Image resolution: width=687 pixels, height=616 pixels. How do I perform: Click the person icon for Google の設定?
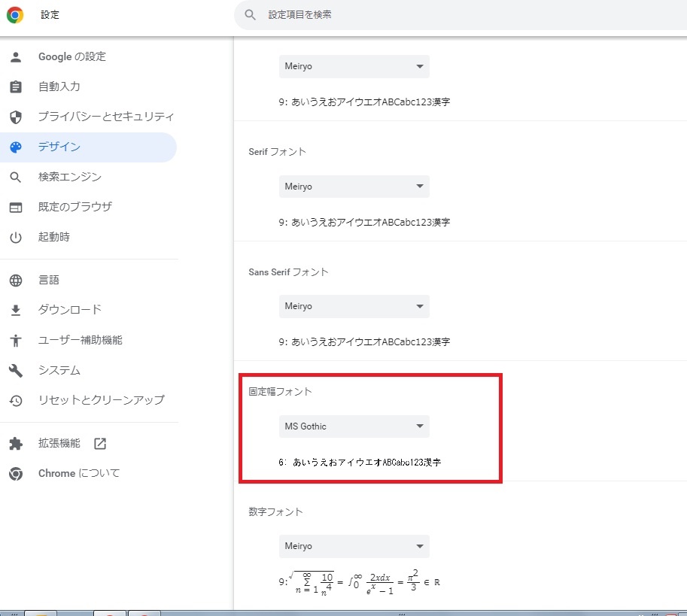[x=16, y=57]
